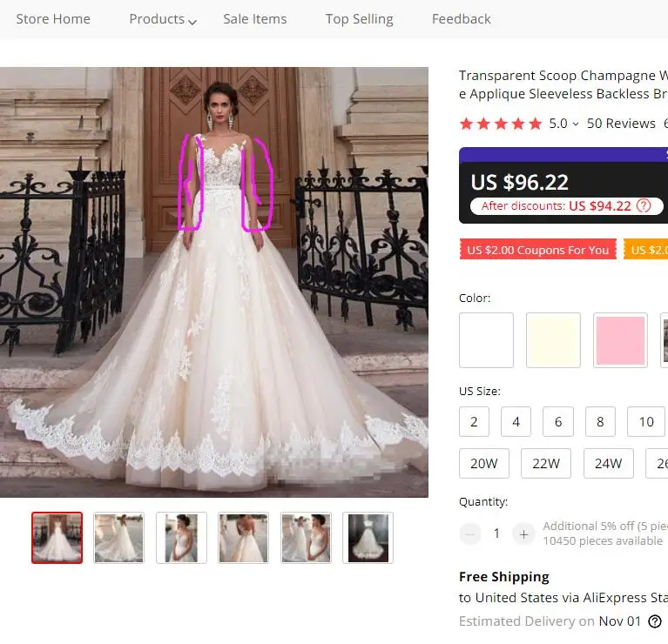Choose the ivory color swatch
The height and width of the screenshot is (644, 668).
coord(553,340)
